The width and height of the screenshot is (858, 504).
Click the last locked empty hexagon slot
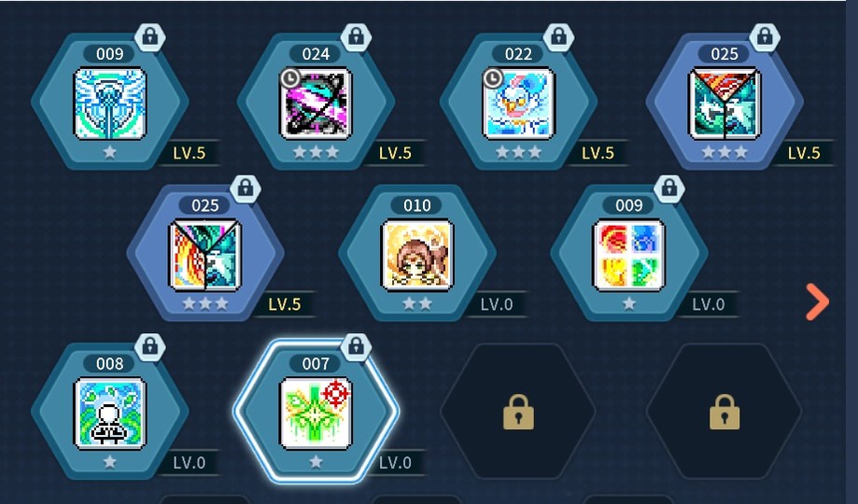click(724, 412)
